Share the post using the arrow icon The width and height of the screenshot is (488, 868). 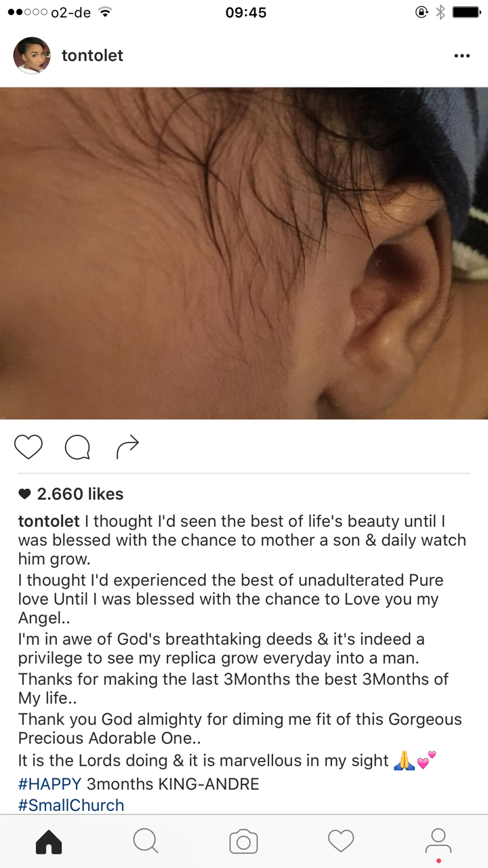pos(127,446)
